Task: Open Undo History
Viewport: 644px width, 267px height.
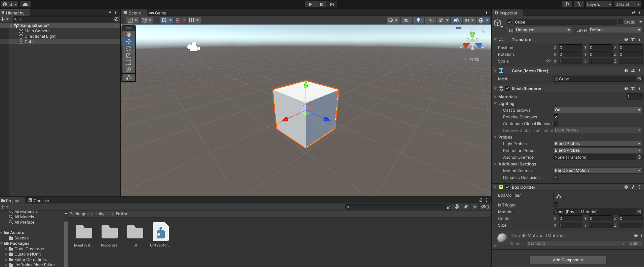Action: [567, 4]
